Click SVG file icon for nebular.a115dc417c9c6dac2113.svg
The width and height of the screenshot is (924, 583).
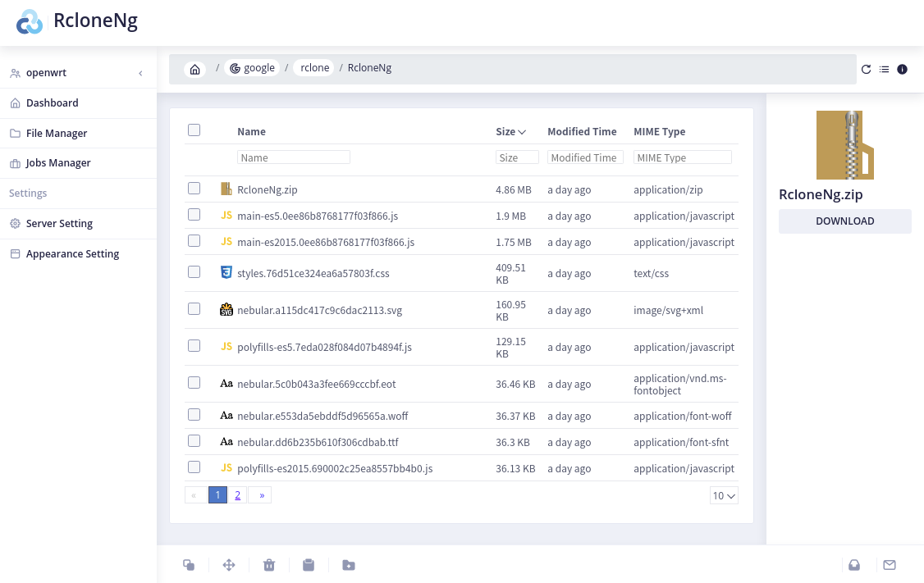click(x=226, y=309)
